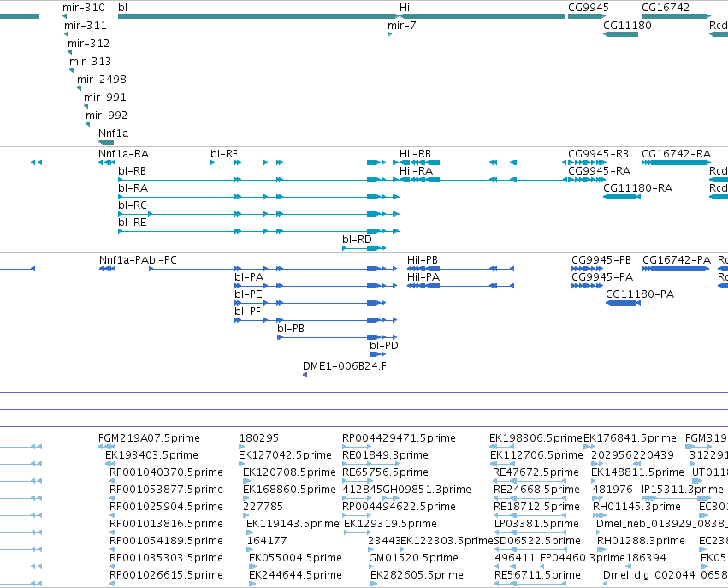
Task: Select the Nnf1a-RA transcript
Action: click(107, 163)
